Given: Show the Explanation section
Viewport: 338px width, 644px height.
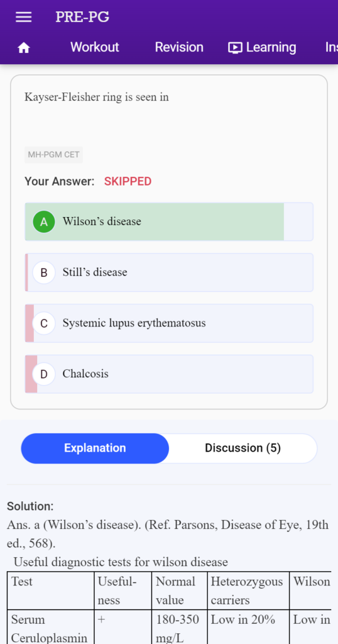Looking at the screenshot, I should pos(95,448).
